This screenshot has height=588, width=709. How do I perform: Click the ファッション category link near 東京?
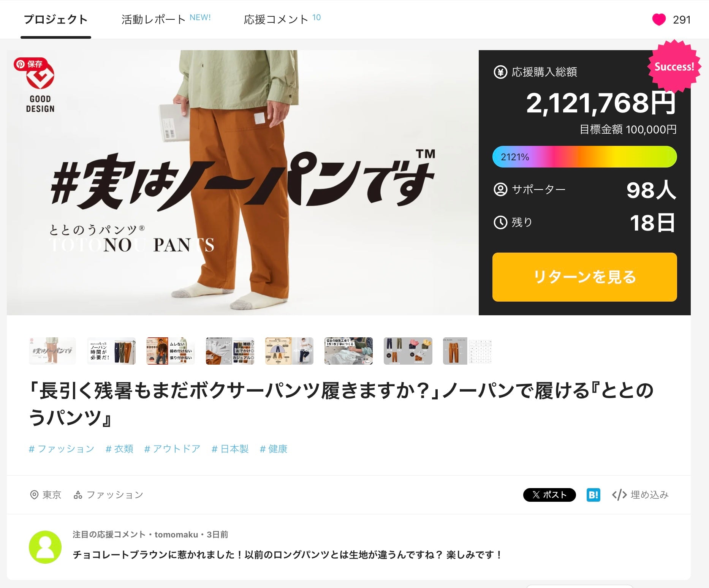(x=115, y=495)
